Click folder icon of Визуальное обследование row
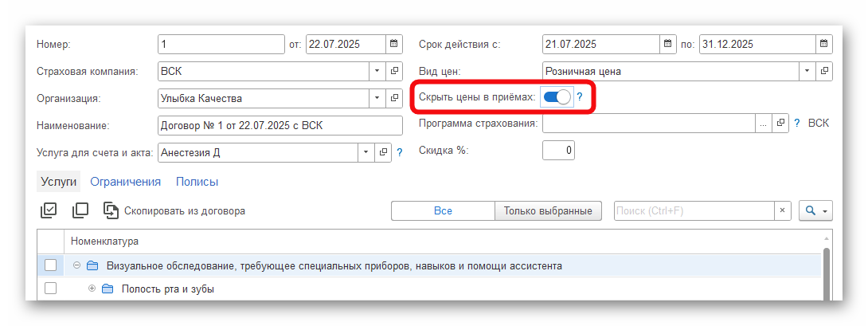The image size is (868, 326). click(x=92, y=266)
